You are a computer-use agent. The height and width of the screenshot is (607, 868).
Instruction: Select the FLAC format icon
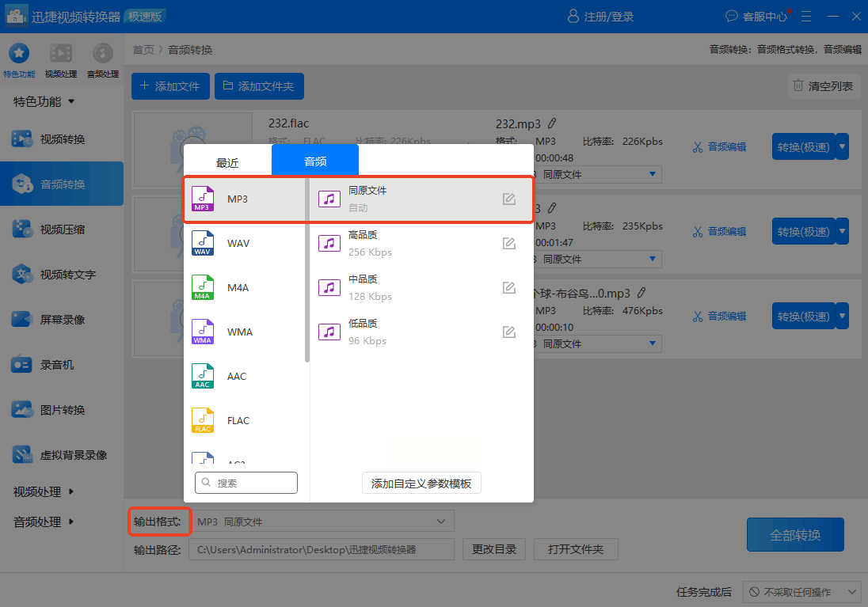pos(203,420)
